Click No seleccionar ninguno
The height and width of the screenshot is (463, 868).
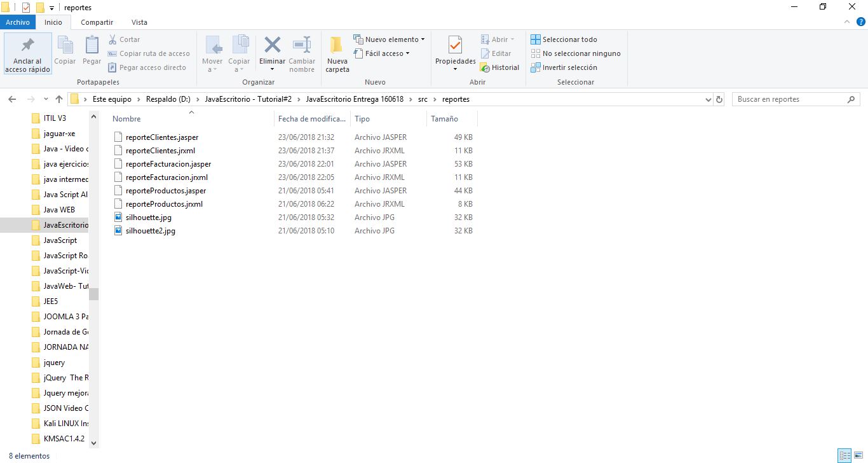point(576,53)
